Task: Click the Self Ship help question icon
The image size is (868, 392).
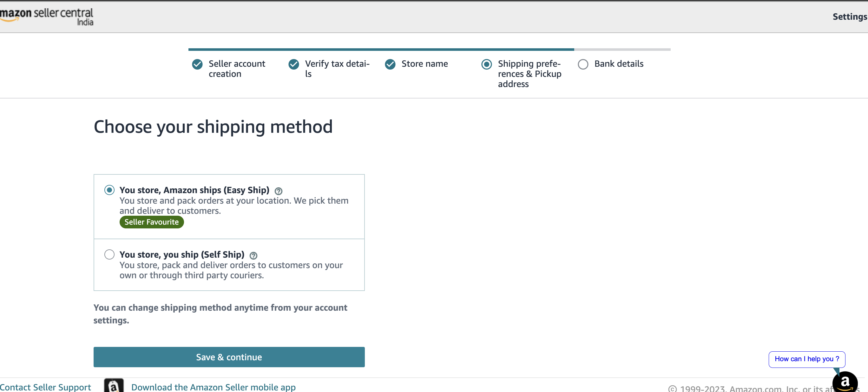Action: coord(253,255)
